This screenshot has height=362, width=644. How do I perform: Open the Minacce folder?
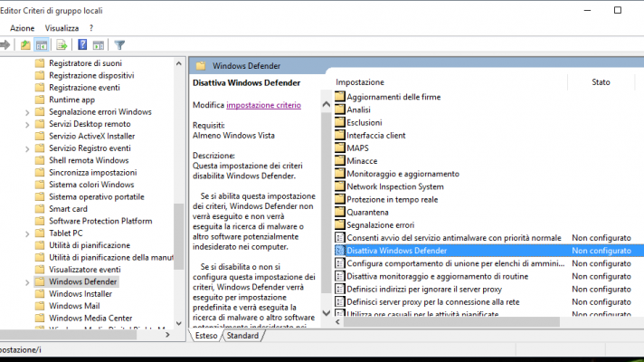[x=356, y=161]
